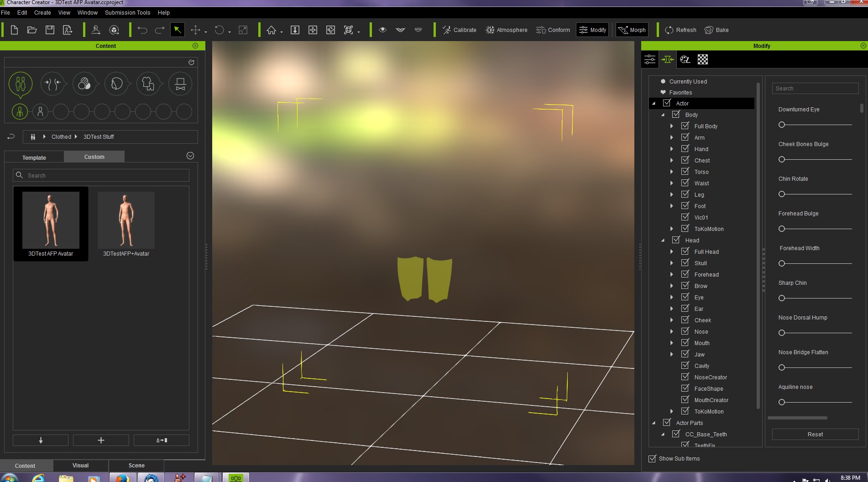868x482 pixels.
Task: Expand the Arm tree node
Action: tap(671, 137)
